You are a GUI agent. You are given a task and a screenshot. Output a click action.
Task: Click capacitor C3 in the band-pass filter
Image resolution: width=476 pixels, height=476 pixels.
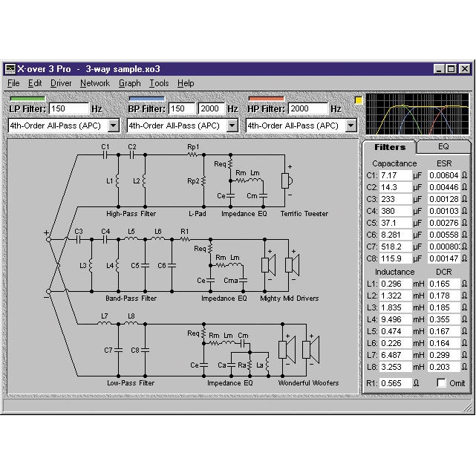[78, 240]
